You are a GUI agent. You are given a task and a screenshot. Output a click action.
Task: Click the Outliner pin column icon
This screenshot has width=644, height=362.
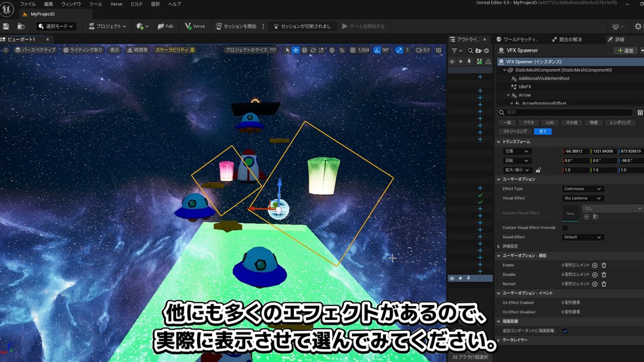(469, 62)
